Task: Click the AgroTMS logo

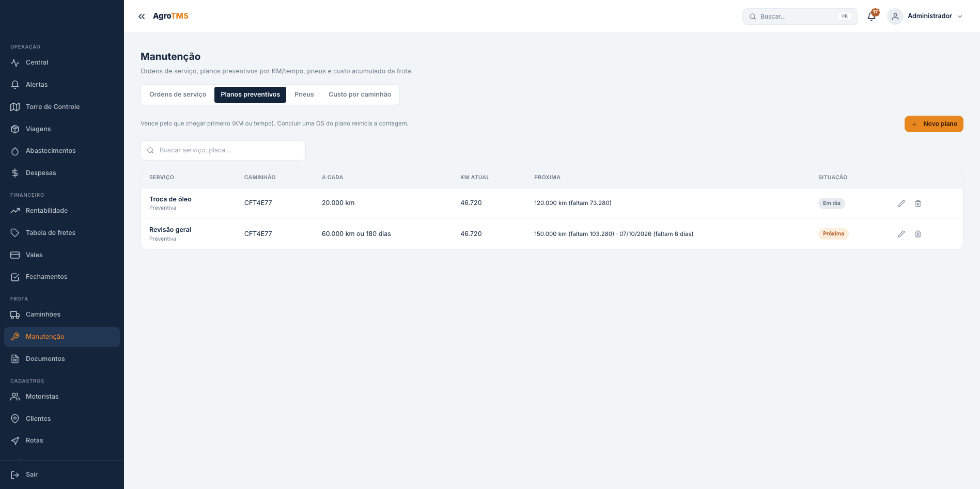Action: (x=170, y=16)
